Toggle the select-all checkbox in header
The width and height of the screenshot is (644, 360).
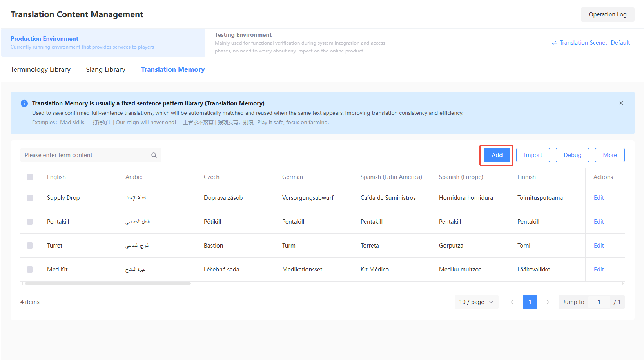coord(30,177)
